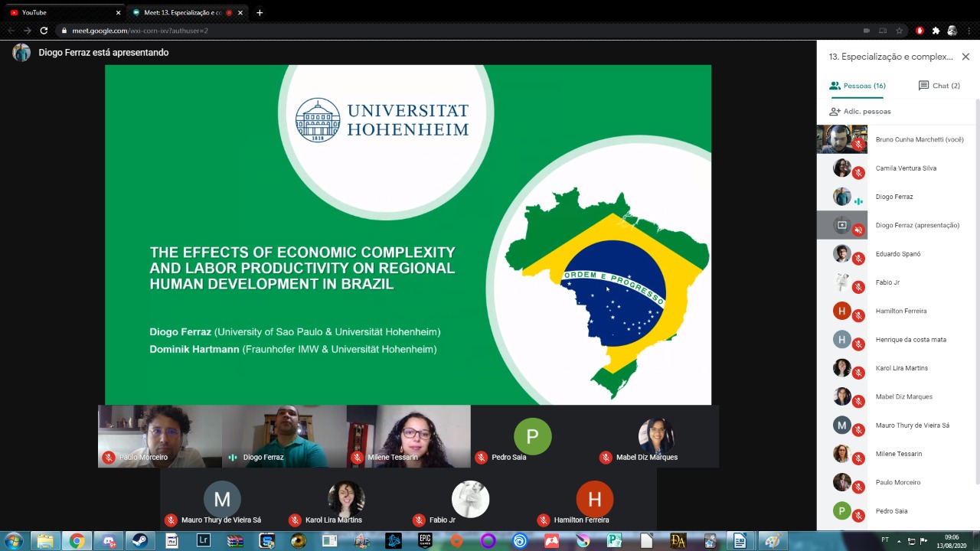Open Dragon Age (DA) icon in taskbar

pyautogui.click(x=678, y=541)
